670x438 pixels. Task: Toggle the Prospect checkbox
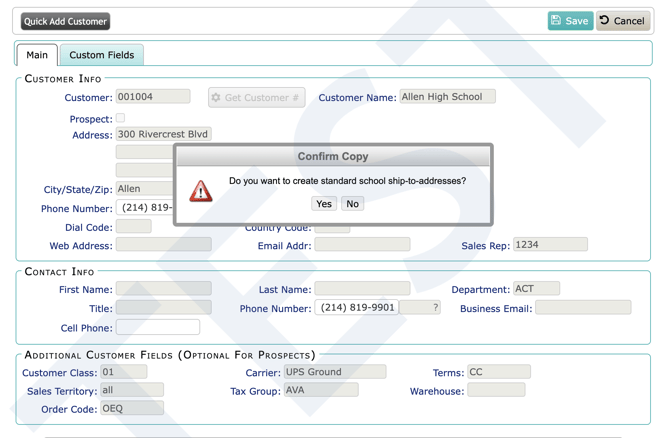[x=120, y=118]
